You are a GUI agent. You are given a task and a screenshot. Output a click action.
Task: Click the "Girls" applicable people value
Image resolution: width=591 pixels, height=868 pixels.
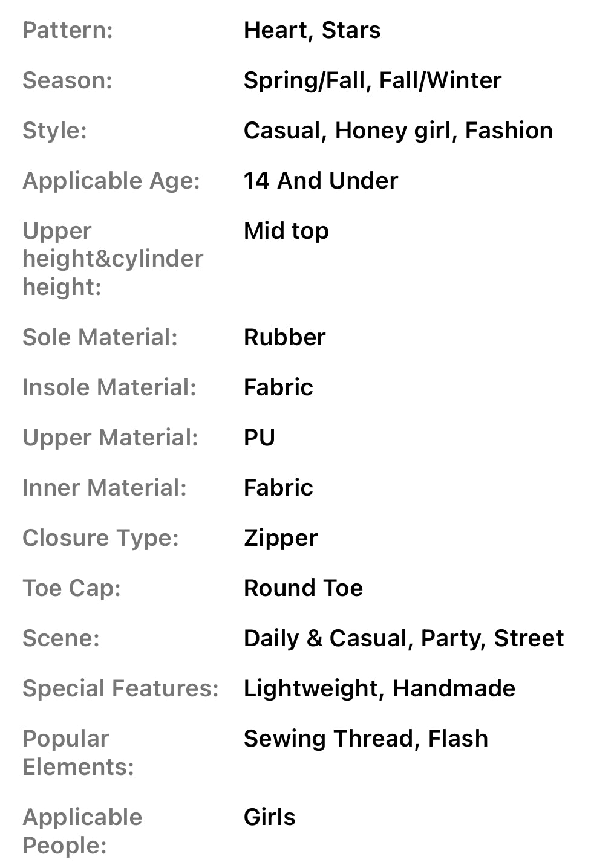[x=269, y=817]
